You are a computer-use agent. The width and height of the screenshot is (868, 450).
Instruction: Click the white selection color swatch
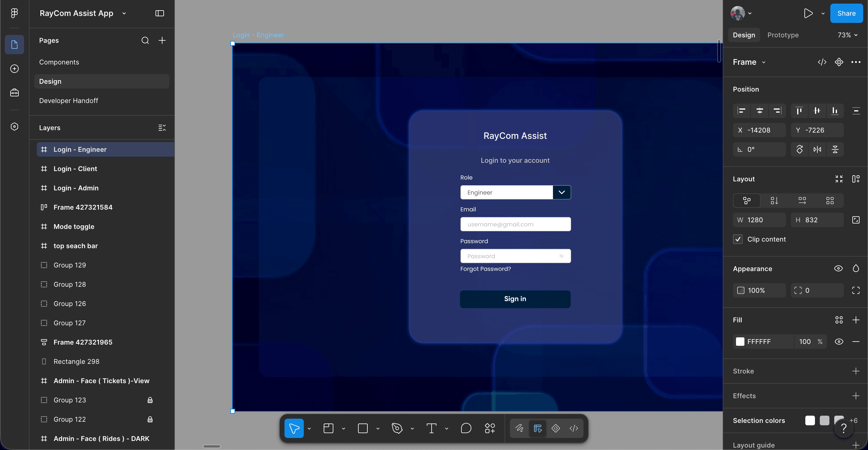point(810,420)
